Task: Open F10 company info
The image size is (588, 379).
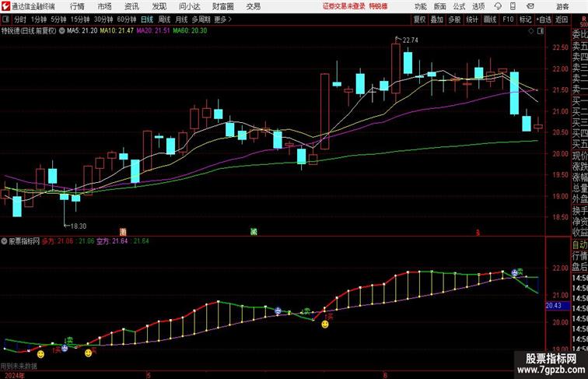Action: pos(508,19)
